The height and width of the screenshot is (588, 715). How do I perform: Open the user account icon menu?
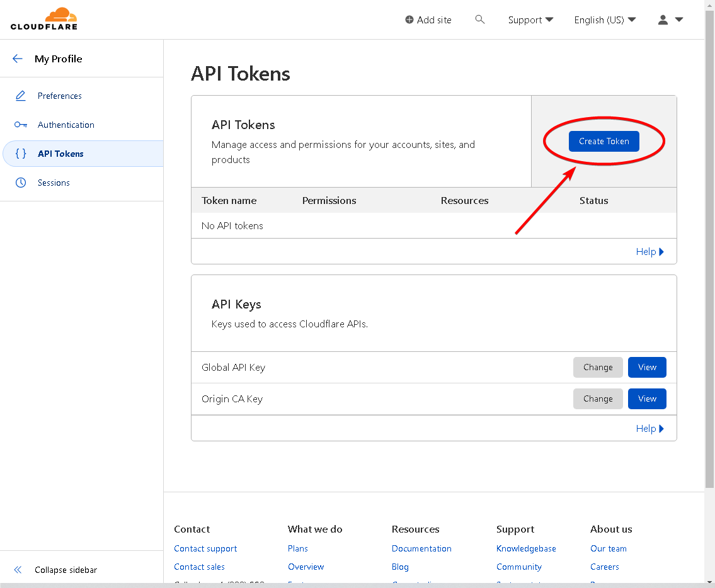(x=663, y=20)
